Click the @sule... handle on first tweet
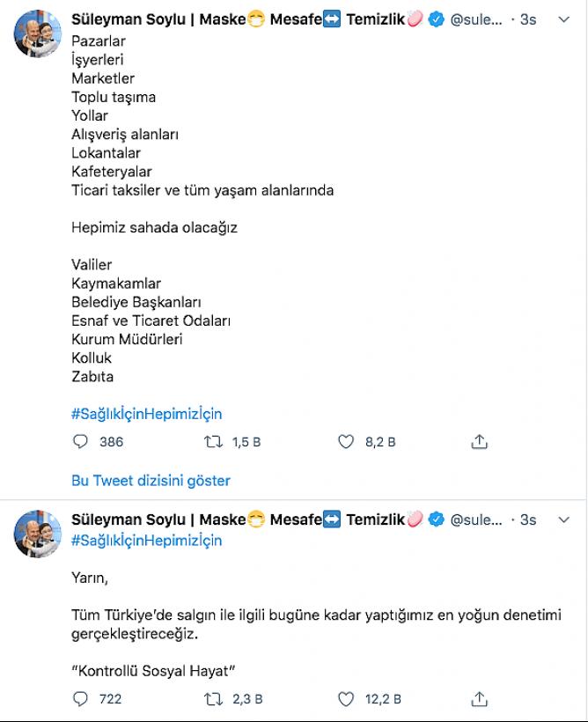This screenshot has width=588, height=722. [476, 19]
